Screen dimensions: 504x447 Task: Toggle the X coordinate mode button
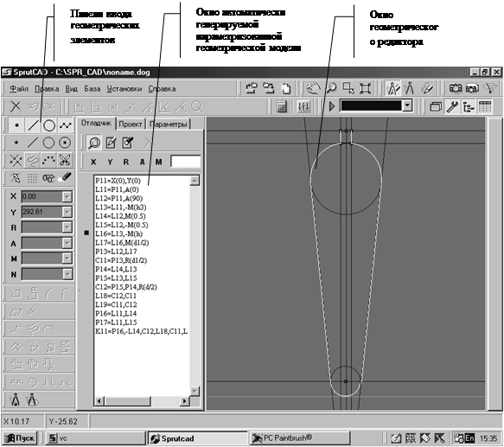93,162
